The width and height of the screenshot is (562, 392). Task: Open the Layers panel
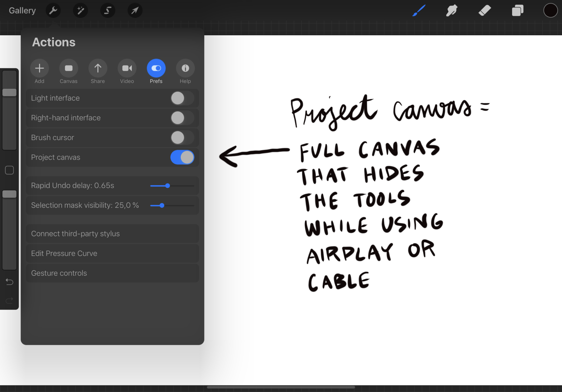(518, 11)
